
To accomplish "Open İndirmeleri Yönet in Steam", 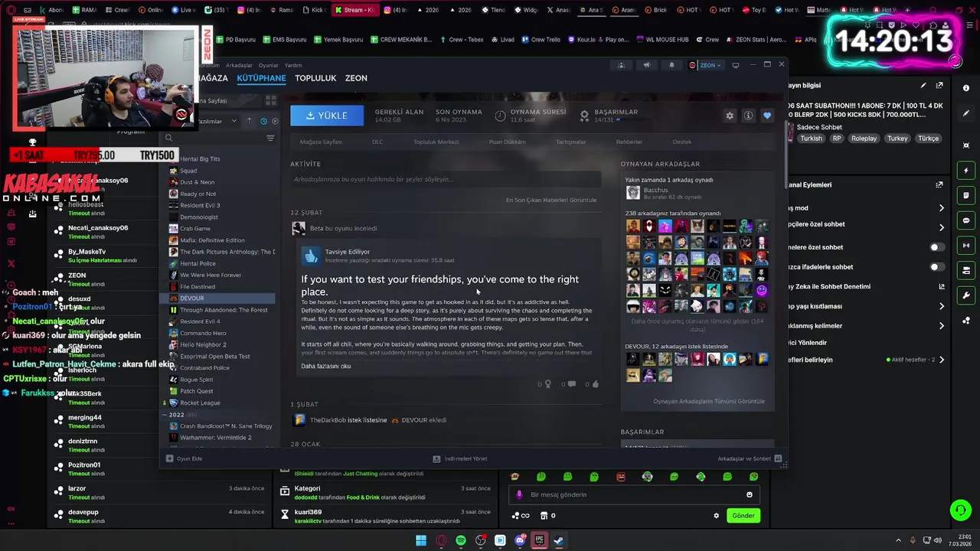I will point(459,458).
